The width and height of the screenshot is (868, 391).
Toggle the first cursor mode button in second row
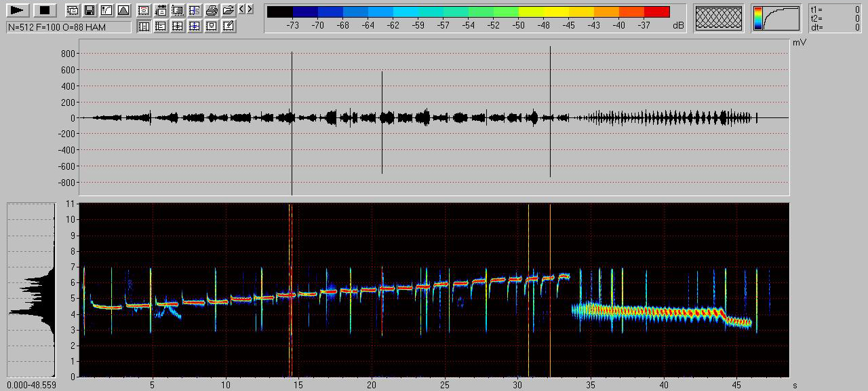tap(144, 26)
